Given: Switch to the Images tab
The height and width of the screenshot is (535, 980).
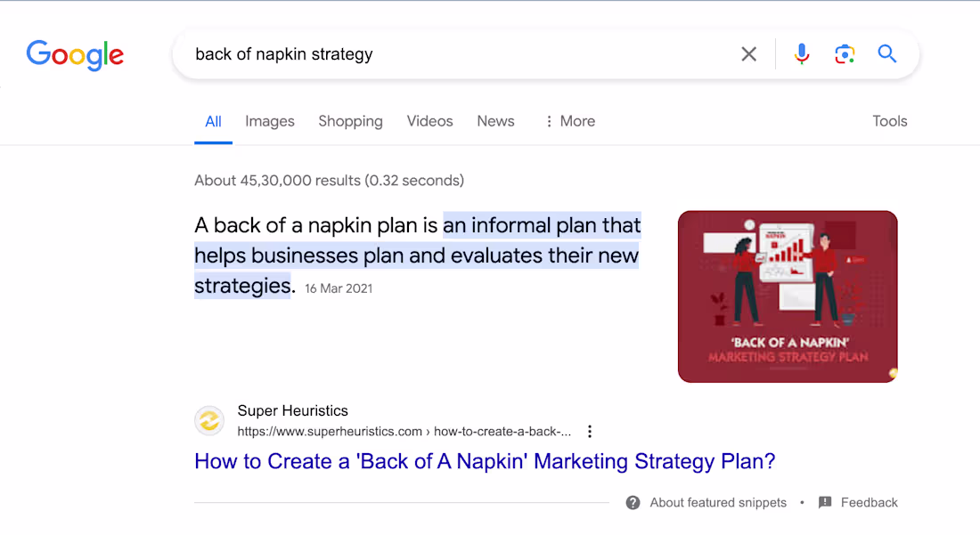Looking at the screenshot, I should (x=269, y=121).
